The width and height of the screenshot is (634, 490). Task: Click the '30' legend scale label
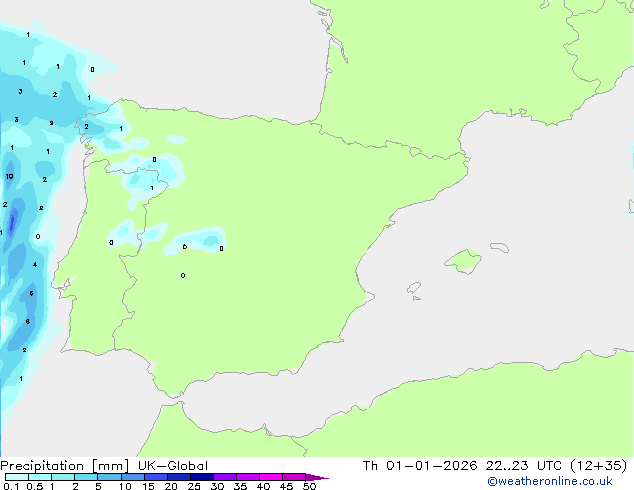click(217, 486)
